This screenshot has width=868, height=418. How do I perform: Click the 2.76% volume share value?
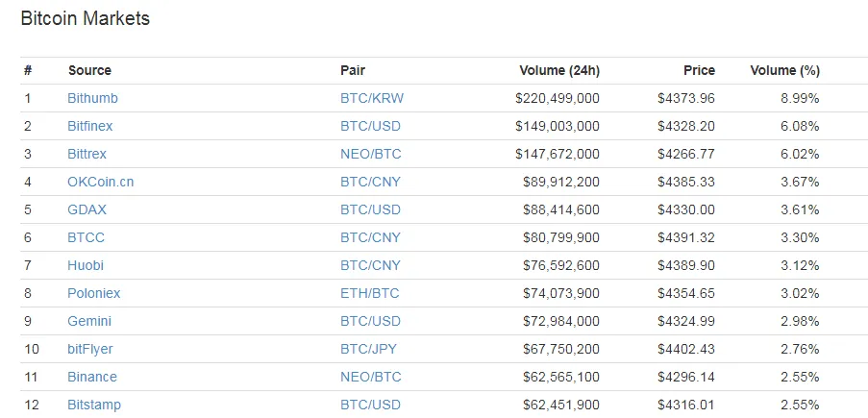800,349
